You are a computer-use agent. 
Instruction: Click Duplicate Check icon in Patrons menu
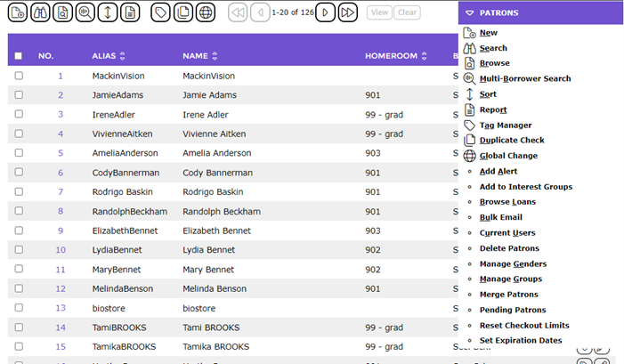click(x=470, y=140)
